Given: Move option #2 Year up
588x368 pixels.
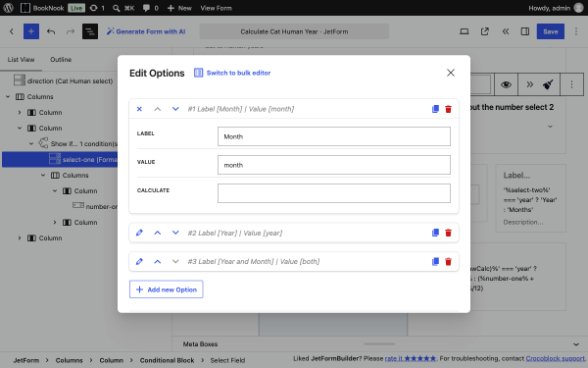Looking at the screenshot, I should (x=158, y=233).
